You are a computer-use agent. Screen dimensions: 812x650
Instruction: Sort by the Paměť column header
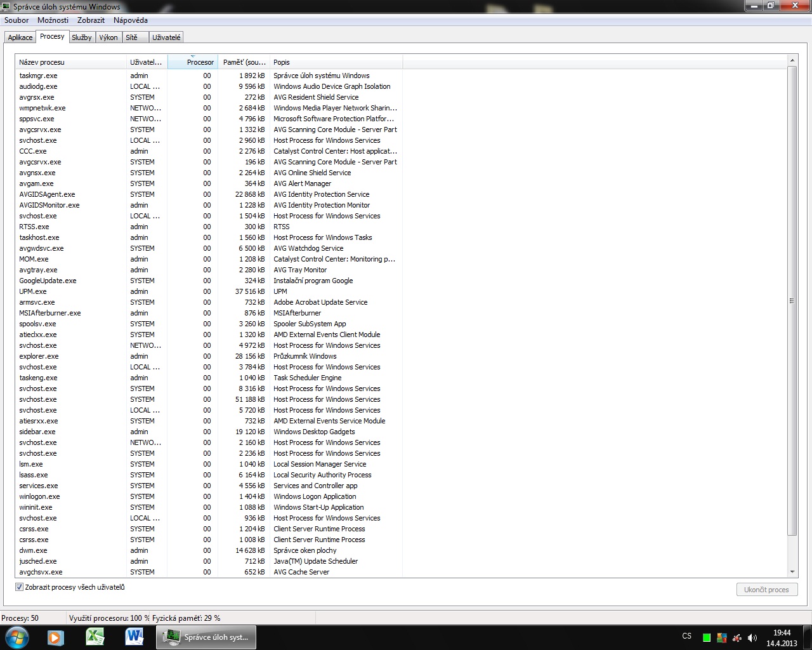click(x=244, y=62)
